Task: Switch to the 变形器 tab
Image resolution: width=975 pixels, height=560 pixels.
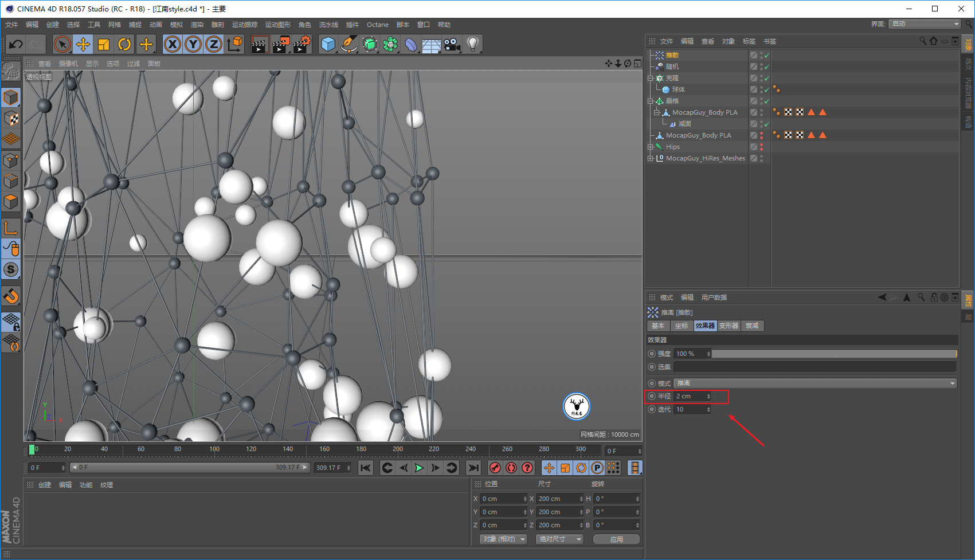Action: point(729,326)
